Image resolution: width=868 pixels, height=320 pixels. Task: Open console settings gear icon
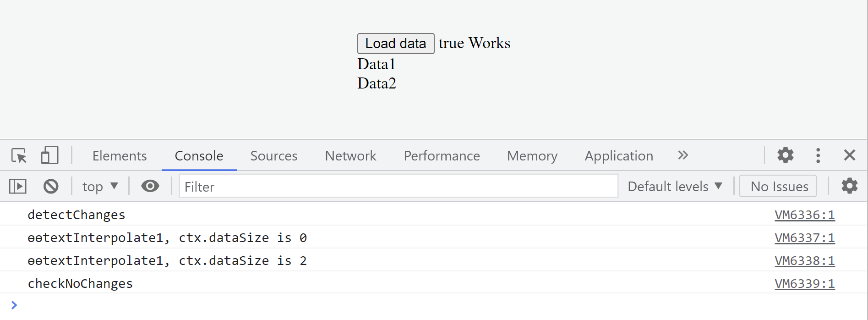click(849, 186)
